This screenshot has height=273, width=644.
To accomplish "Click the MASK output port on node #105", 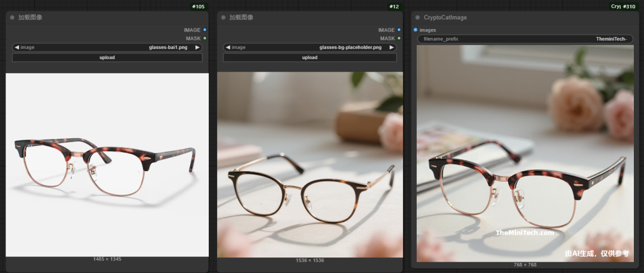I will 205,38.
